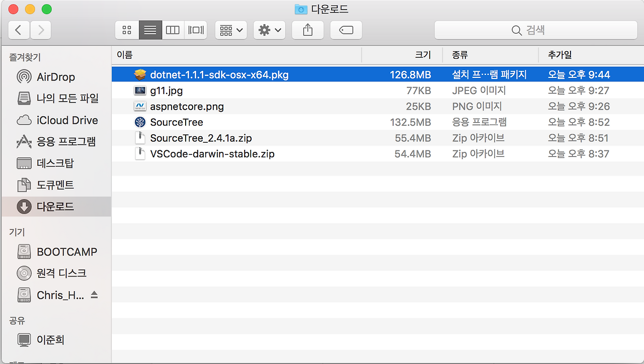Click the iCloud Drive cloud icon
This screenshot has height=364, width=644.
[24, 121]
